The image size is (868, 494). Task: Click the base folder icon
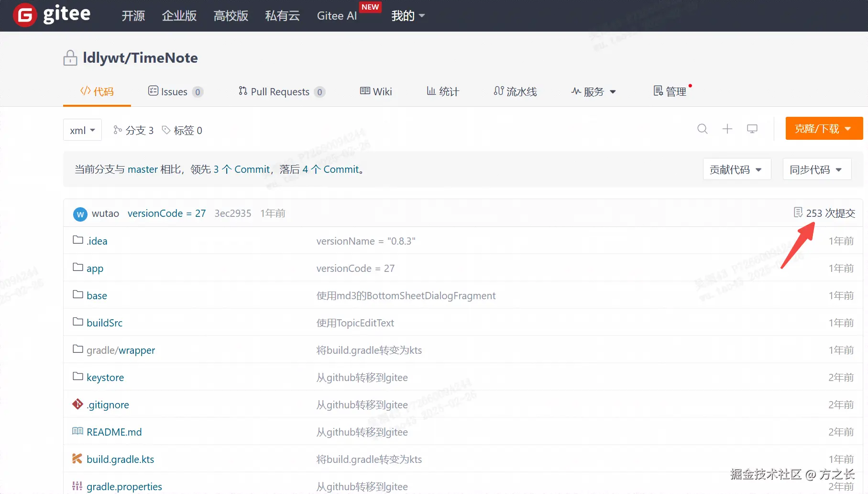tap(78, 294)
